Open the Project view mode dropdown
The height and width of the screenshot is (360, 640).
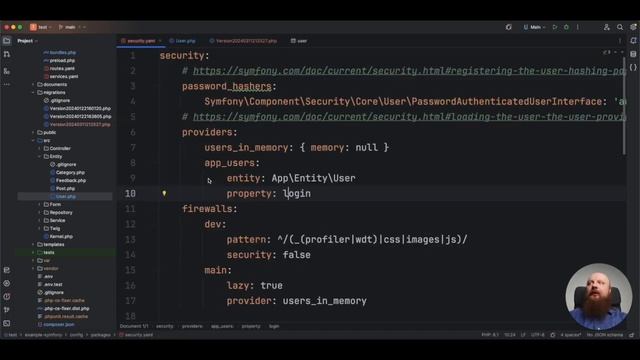[27, 41]
